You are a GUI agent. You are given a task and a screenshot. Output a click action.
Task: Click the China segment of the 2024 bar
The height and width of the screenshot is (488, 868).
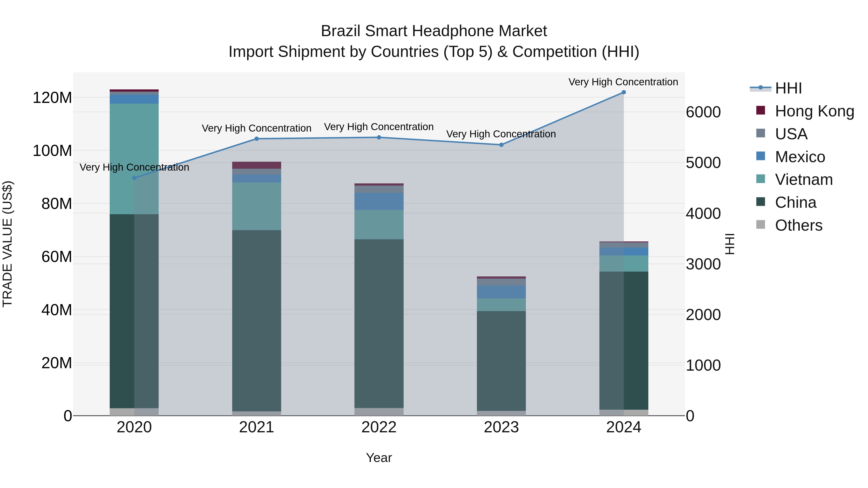[x=623, y=341]
